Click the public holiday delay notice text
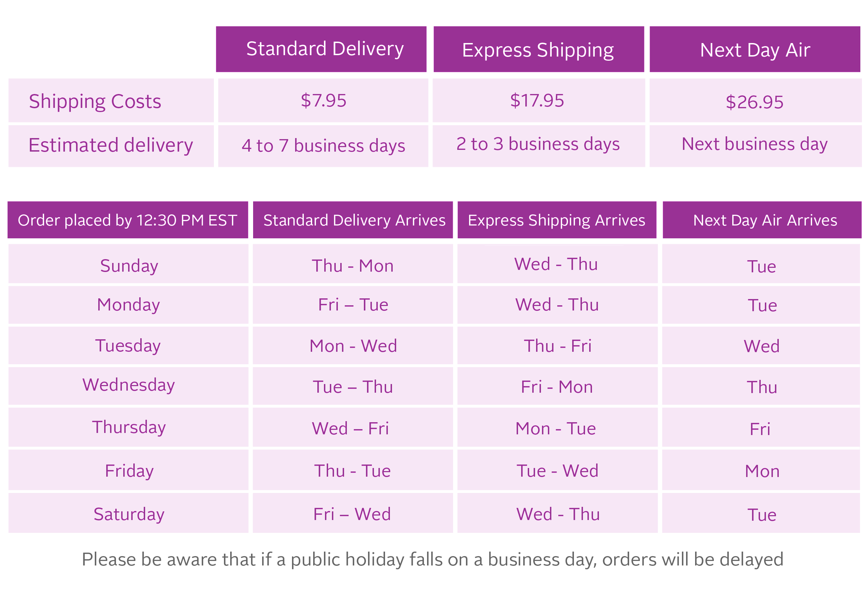 (x=432, y=559)
